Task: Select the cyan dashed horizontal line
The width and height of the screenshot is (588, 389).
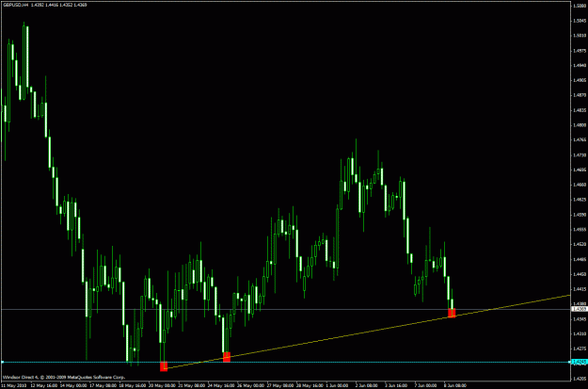Action: [285, 362]
